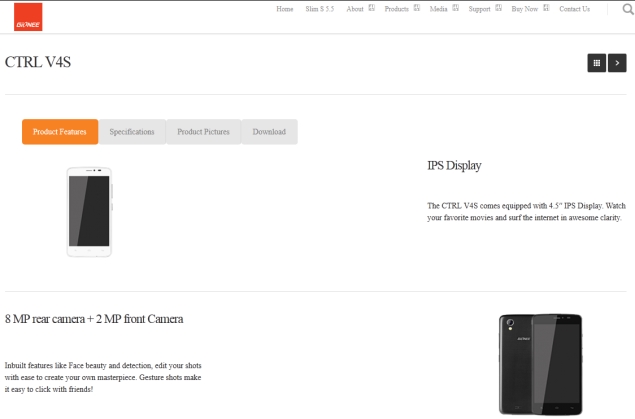This screenshot has height=419, width=635.
Task: Switch to the Specifications tab
Action: click(x=132, y=132)
